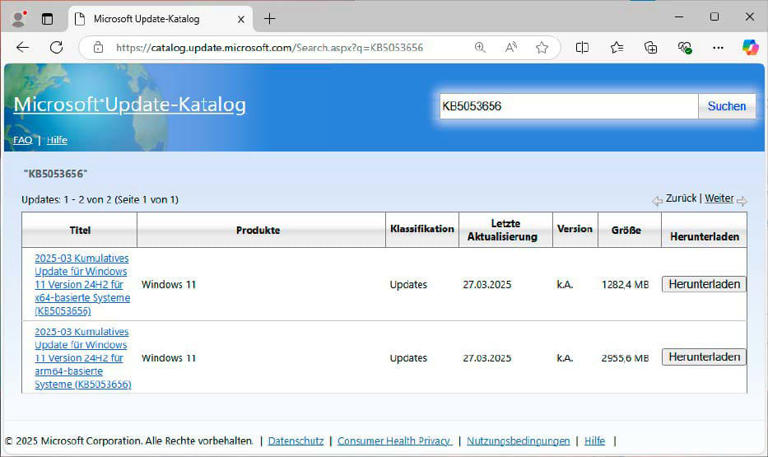Open browser settings and more menu
The width and height of the screenshot is (768, 457).
coord(717,47)
